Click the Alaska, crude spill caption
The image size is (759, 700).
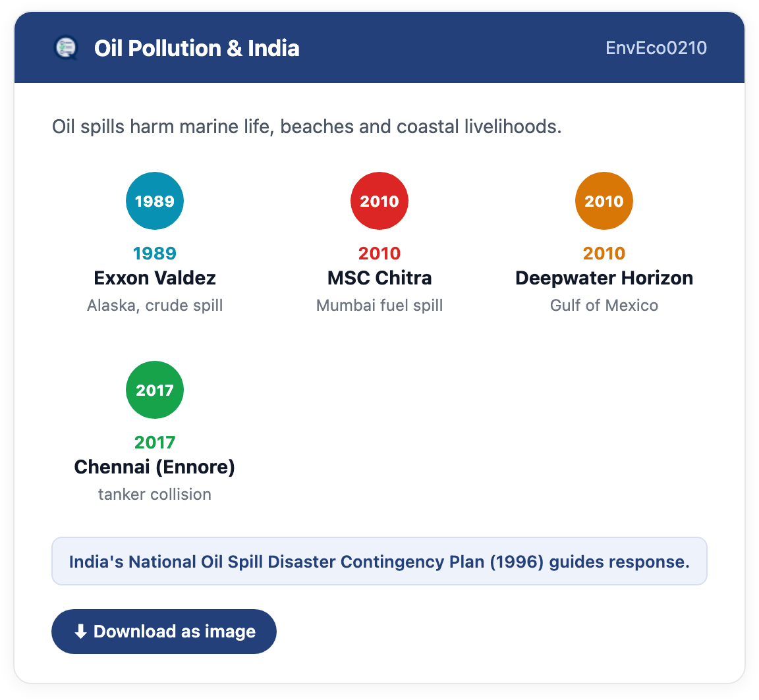pos(155,306)
